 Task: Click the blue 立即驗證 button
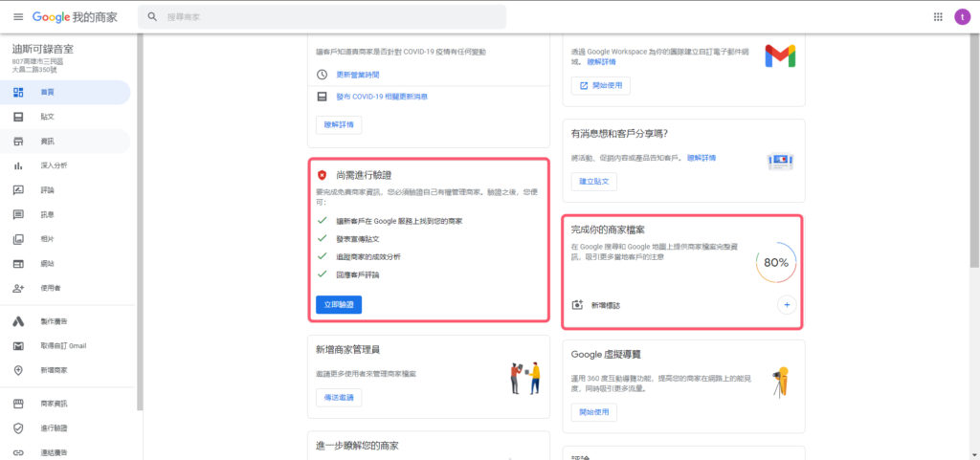coord(339,304)
